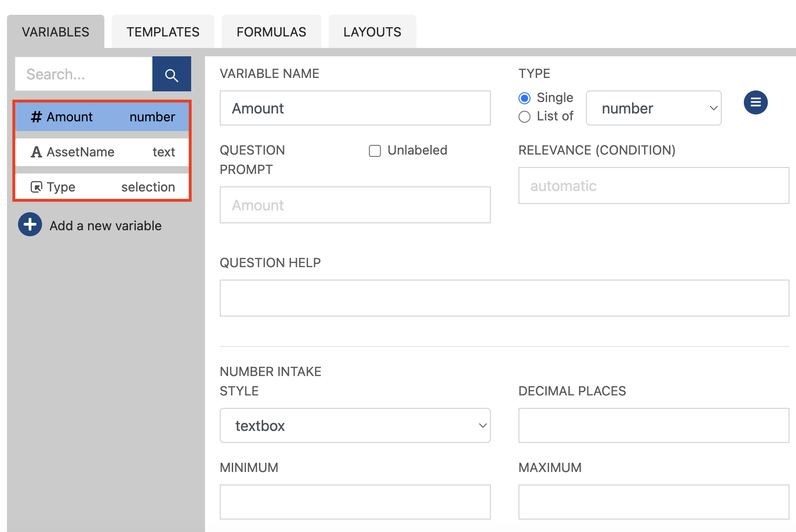Click the plus icon to add a variable
The height and width of the screenshot is (532, 796).
(x=30, y=224)
